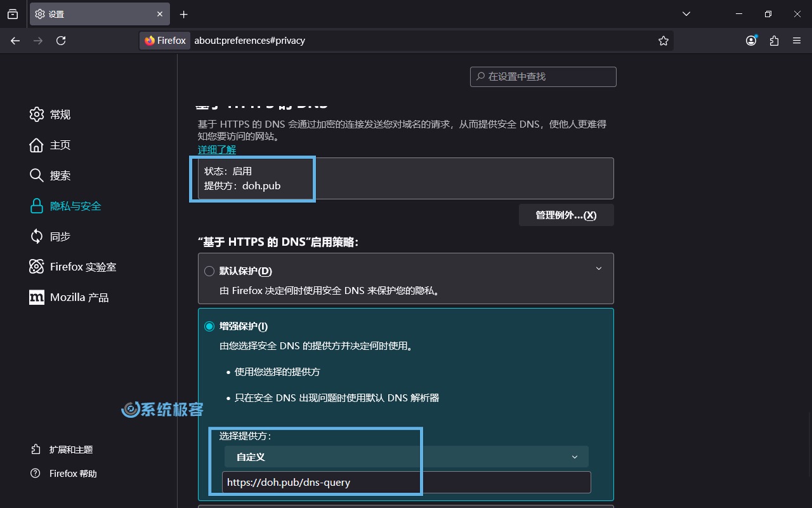Screen dimensions: 812x508
Task: Select the 设置 tab
Action: pos(100,14)
